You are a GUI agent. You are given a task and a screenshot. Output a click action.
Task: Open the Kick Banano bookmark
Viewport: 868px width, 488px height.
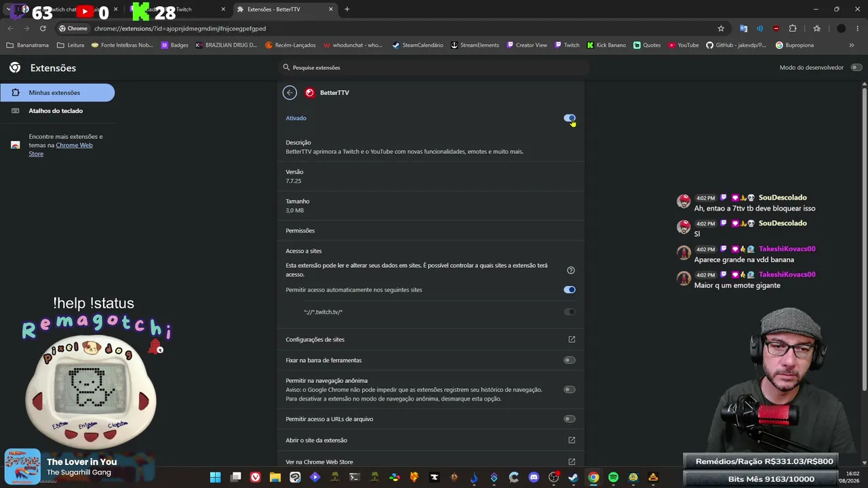(x=606, y=45)
